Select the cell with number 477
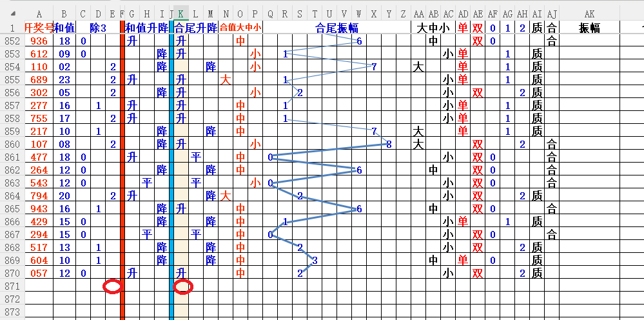Viewport: 644px width, 320px height. 39,157
